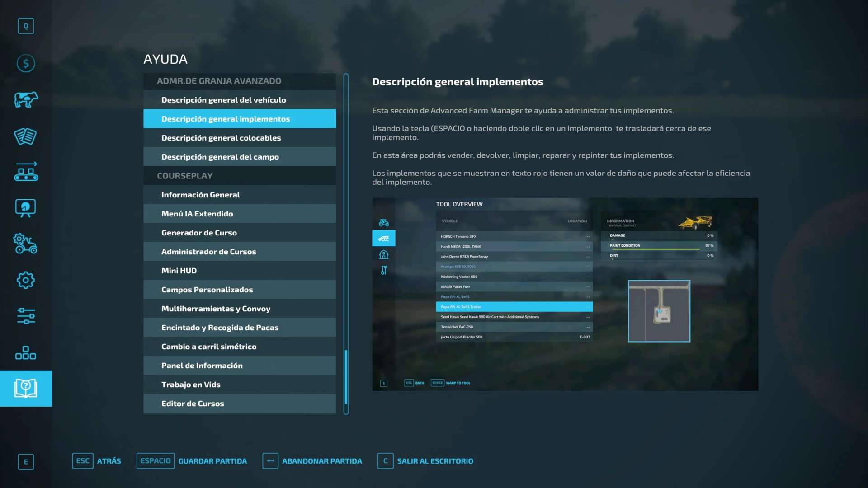This screenshot has height=488, width=868.
Task: Open general settings gear icon
Action: [26, 280]
